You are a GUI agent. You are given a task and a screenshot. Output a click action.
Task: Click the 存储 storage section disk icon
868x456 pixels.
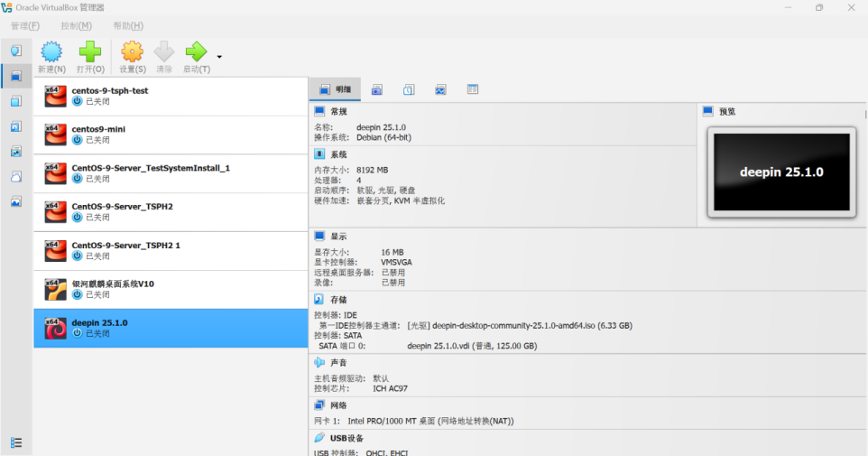319,299
